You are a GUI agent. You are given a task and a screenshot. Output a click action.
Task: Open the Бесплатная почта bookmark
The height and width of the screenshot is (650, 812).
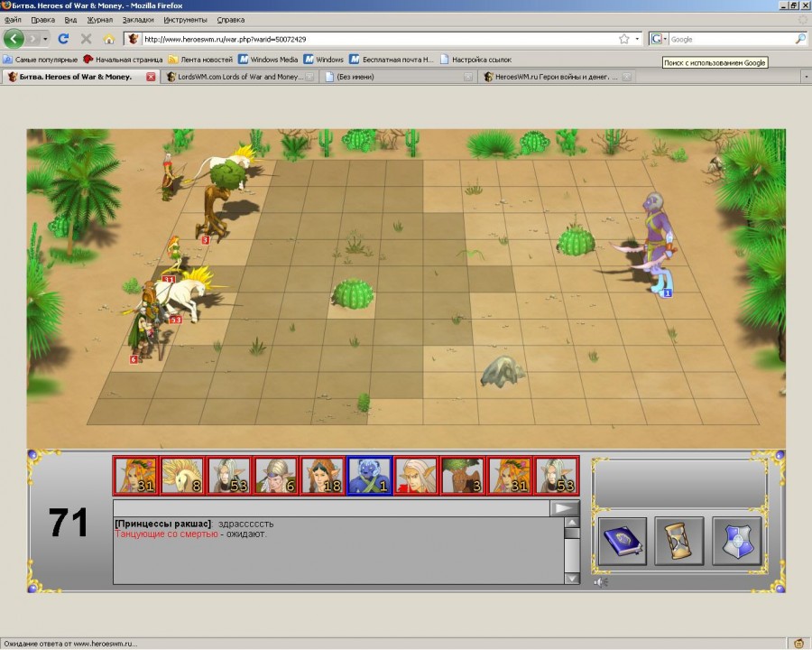point(392,60)
